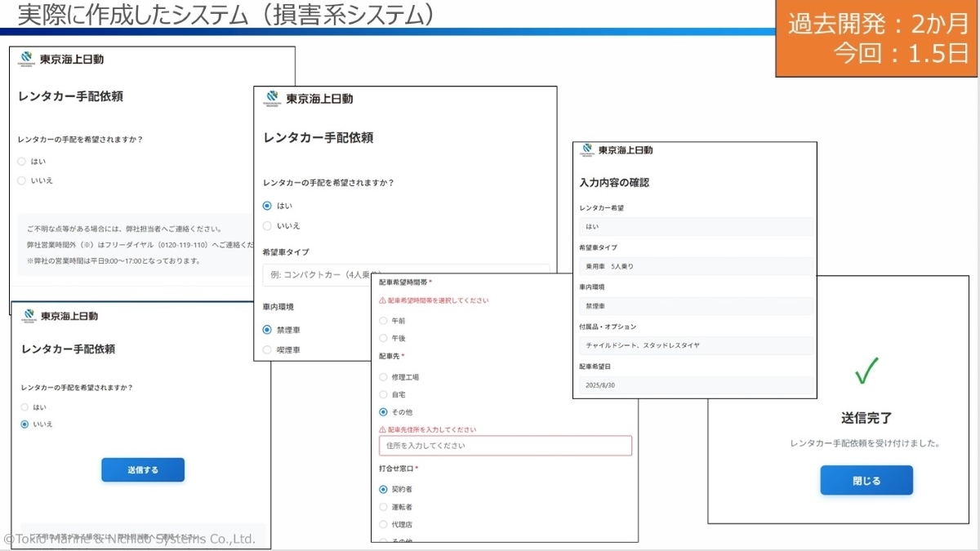This screenshot has height=551, width=980.
Task: Click the green checkmark above 送信完了
Action: pos(866,371)
